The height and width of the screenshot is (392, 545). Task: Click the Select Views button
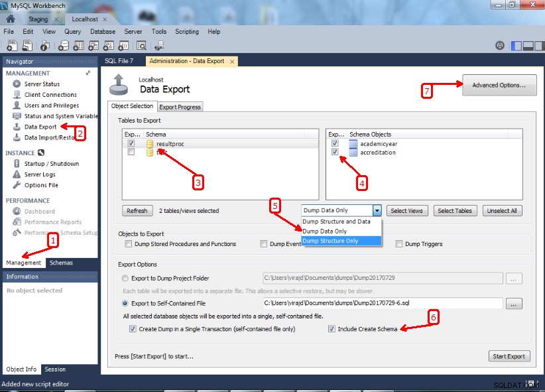pos(406,211)
